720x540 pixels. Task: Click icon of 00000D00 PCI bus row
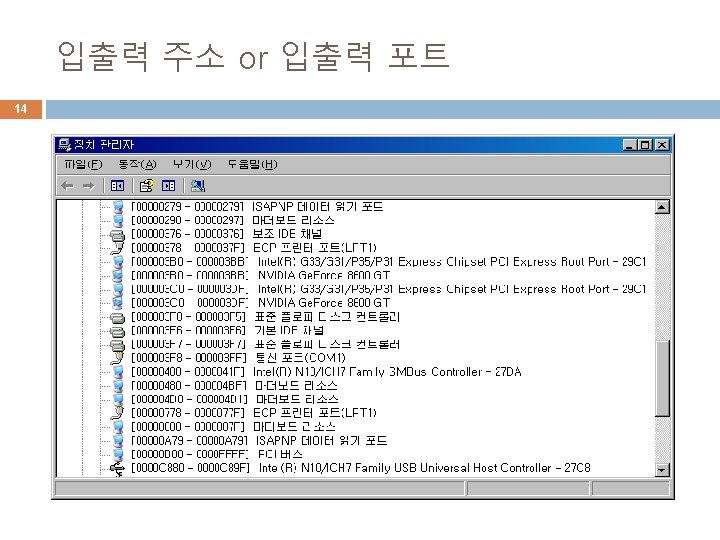118,455
